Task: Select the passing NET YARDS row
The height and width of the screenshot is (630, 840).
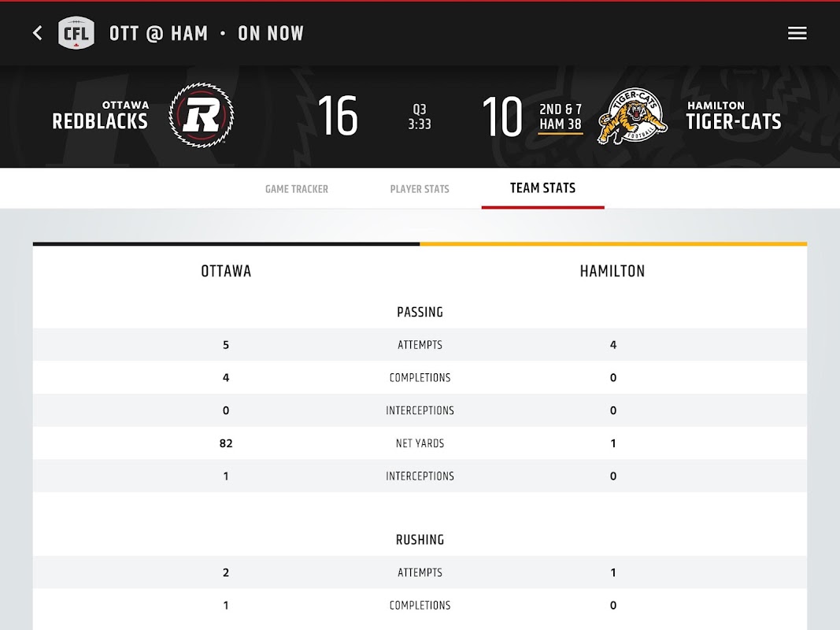Action: (x=420, y=443)
